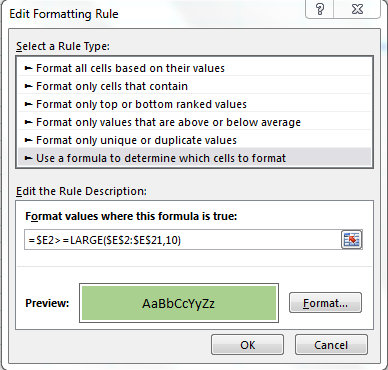Click in the LARGE formula input box
Viewport: 388px width, 370px height.
pos(183,240)
